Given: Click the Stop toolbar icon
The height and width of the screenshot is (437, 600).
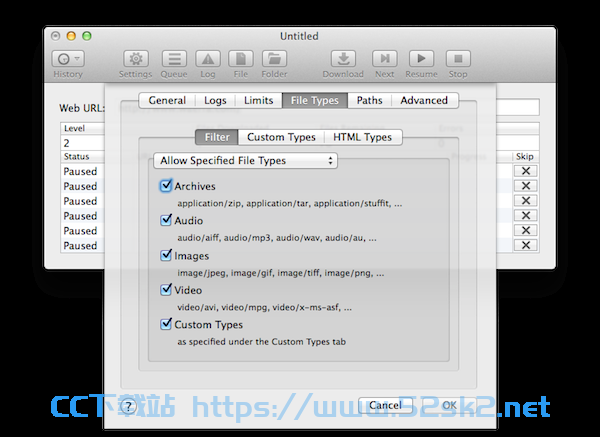Looking at the screenshot, I should tap(458, 59).
